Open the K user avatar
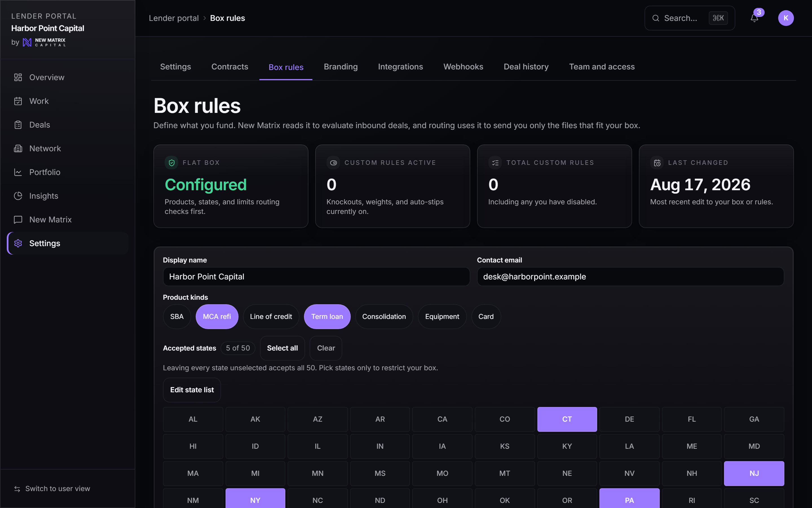The width and height of the screenshot is (812, 508). click(x=786, y=18)
